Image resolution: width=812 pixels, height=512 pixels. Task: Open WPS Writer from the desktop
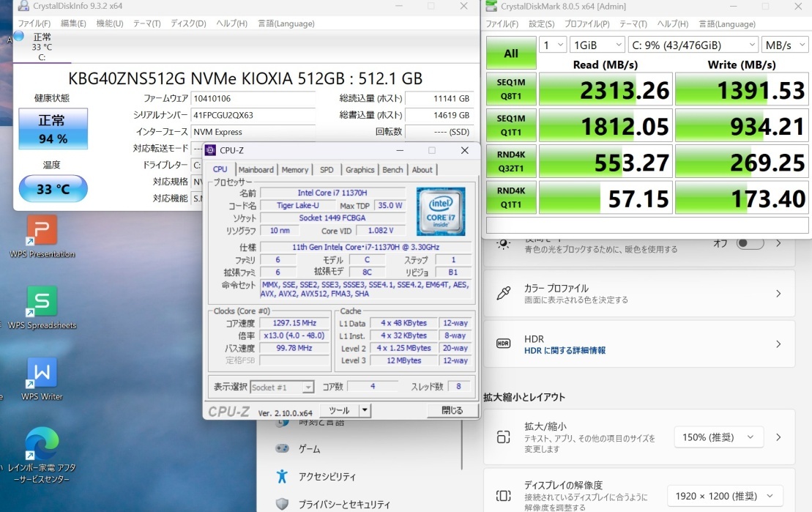tap(40, 374)
